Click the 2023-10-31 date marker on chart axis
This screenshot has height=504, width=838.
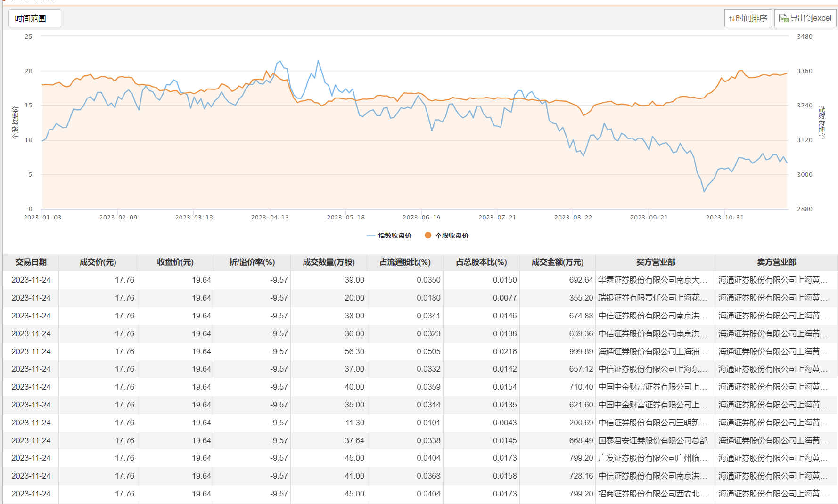click(724, 218)
